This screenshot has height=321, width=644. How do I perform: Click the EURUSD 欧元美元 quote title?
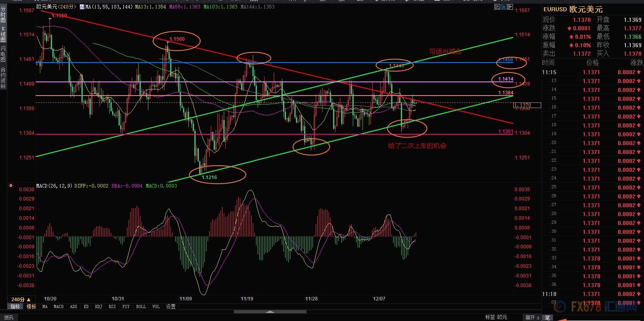click(573, 10)
